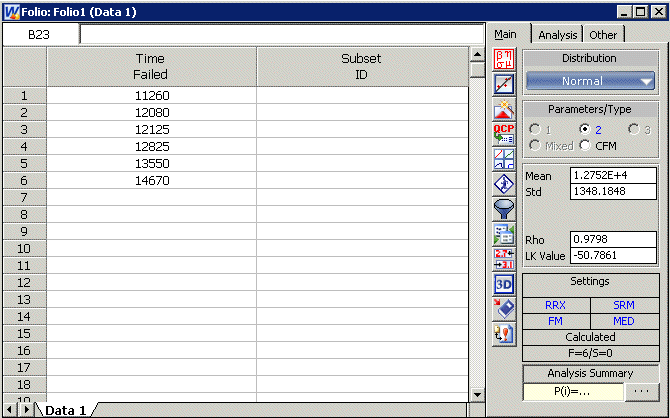
Task: Open the Plot icon below Calculate
Action: 504,84
